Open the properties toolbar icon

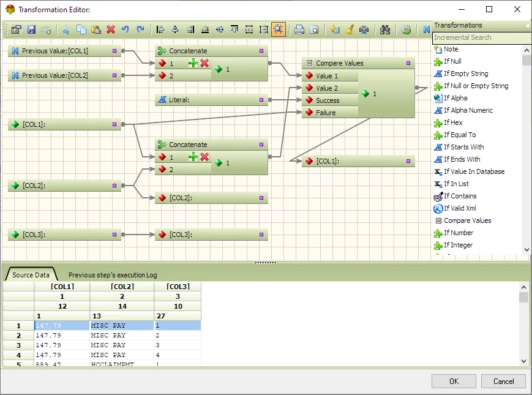tap(17, 29)
